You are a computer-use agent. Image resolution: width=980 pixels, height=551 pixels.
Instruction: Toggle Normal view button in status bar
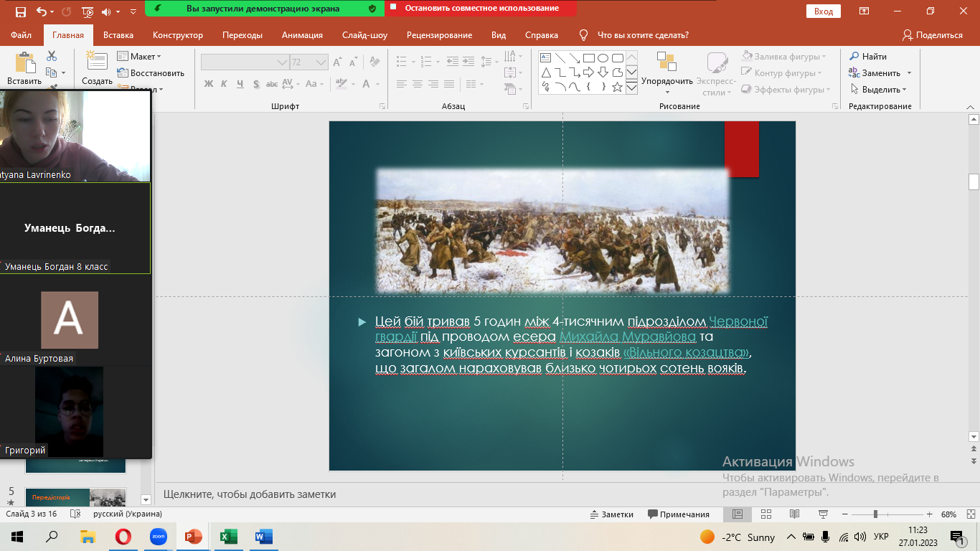pos(738,514)
